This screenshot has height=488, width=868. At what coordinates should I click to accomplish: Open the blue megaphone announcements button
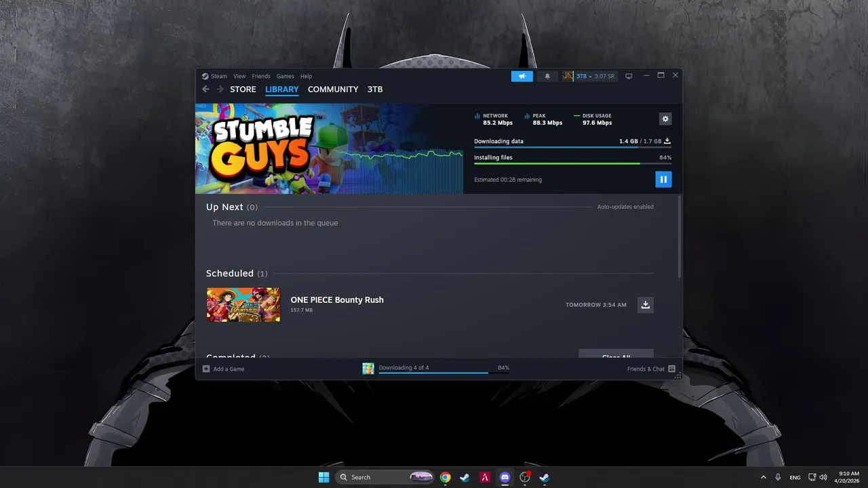pos(522,77)
